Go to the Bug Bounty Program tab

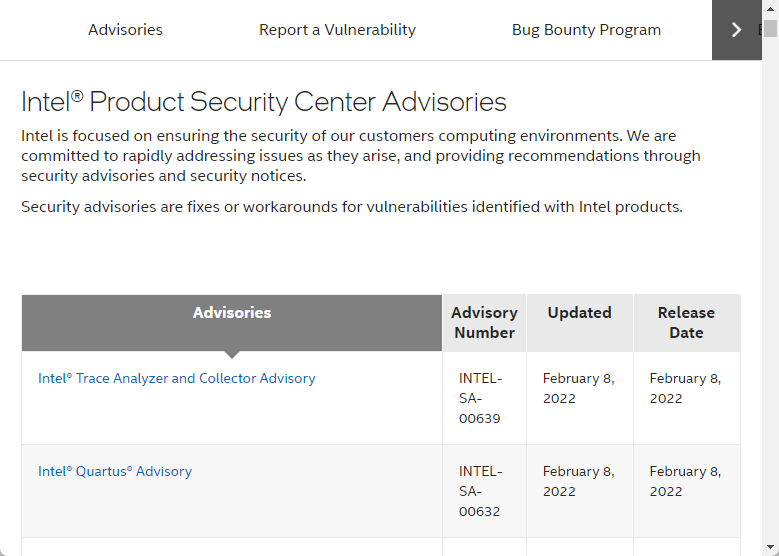[x=586, y=30]
